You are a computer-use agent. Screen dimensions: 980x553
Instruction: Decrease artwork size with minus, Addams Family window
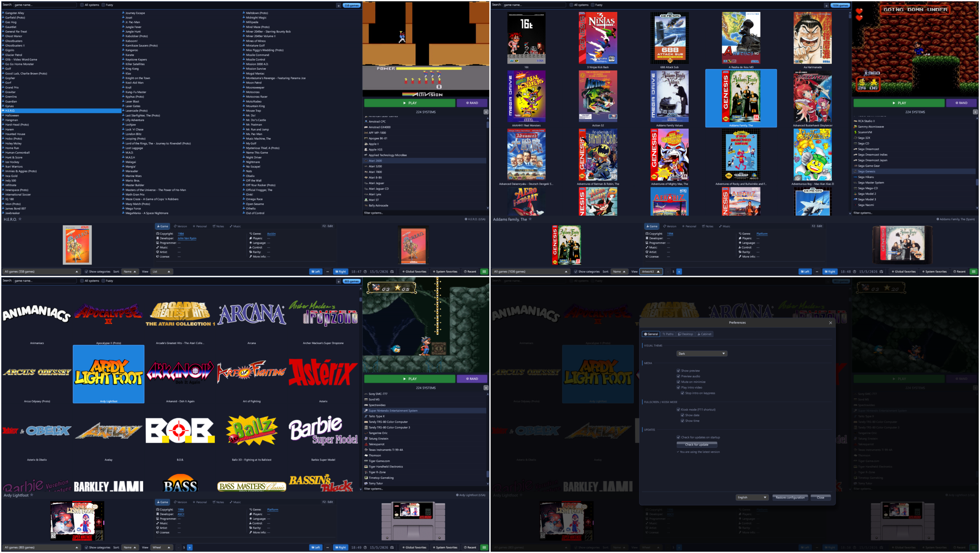click(x=668, y=272)
